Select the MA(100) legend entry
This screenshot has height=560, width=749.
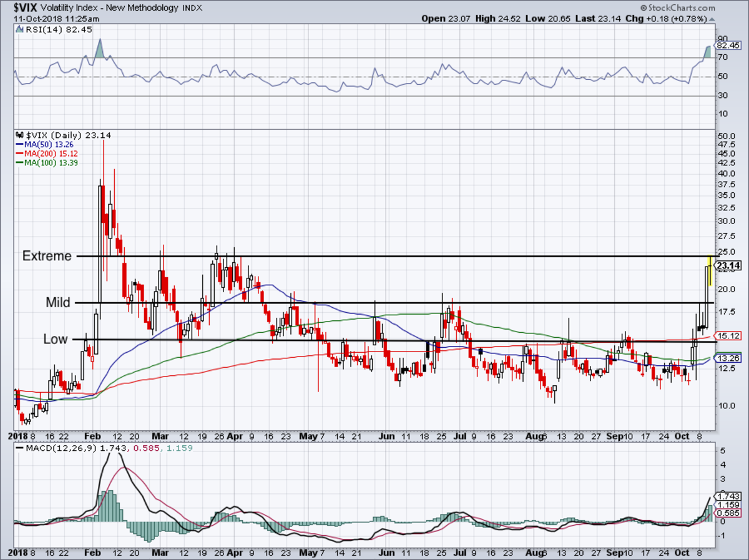tap(44, 163)
